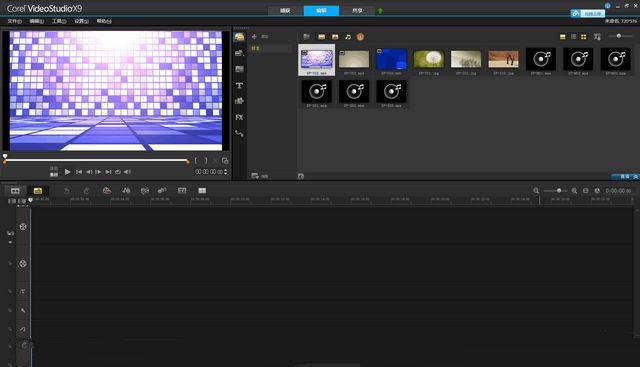Click the Add folder plus button
640x367 pixels.
pyautogui.click(x=254, y=37)
